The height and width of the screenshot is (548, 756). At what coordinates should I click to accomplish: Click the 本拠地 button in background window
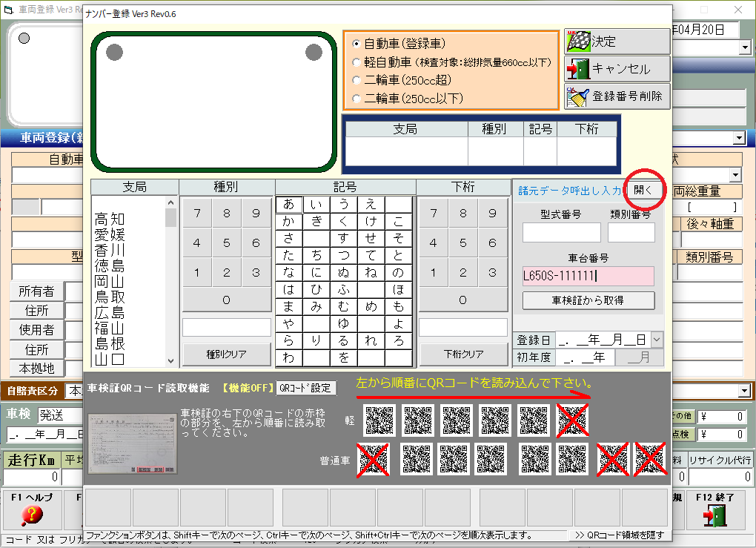tap(36, 369)
